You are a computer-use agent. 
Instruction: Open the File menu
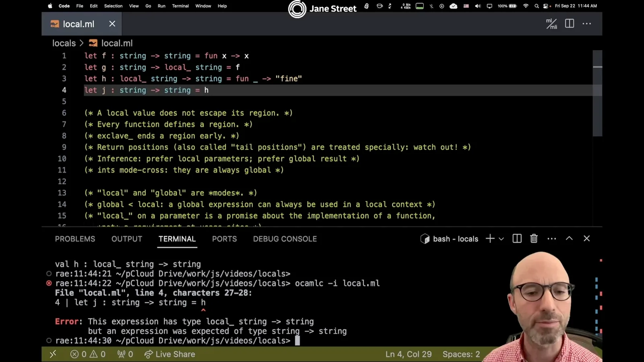[x=80, y=6]
